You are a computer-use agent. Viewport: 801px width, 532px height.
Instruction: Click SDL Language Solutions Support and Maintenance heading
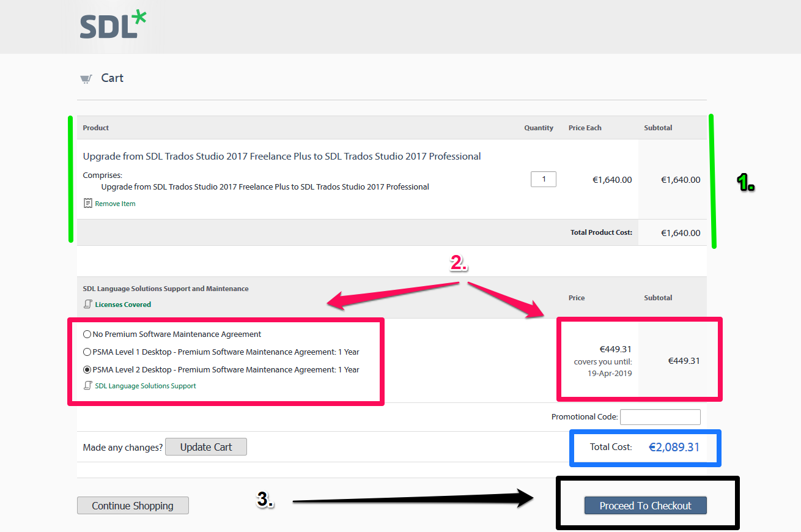click(x=166, y=289)
